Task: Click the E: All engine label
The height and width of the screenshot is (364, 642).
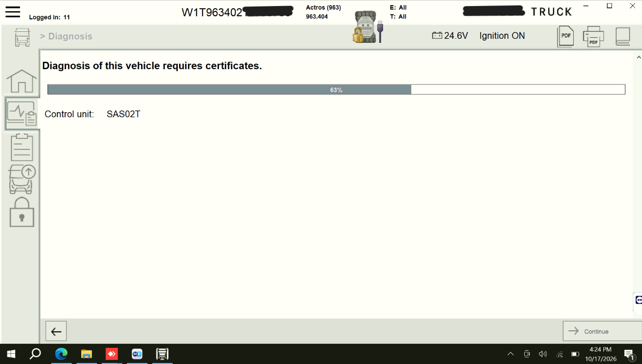Action: [x=398, y=7]
